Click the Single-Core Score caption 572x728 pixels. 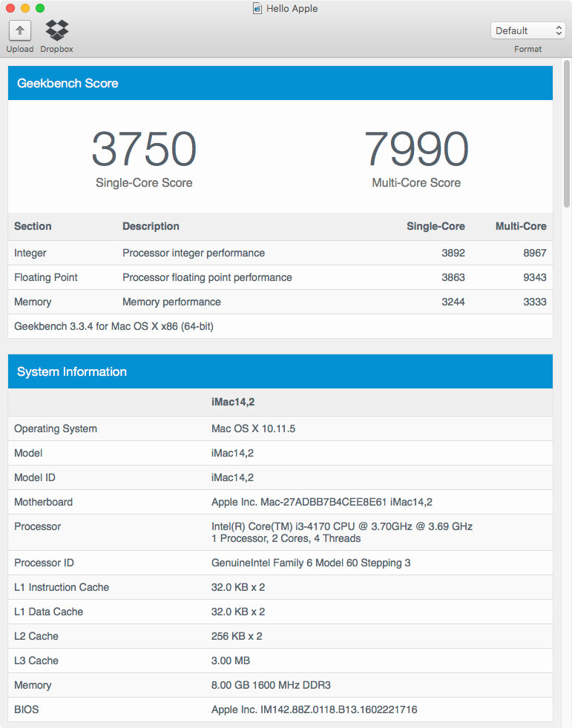point(144,182)
